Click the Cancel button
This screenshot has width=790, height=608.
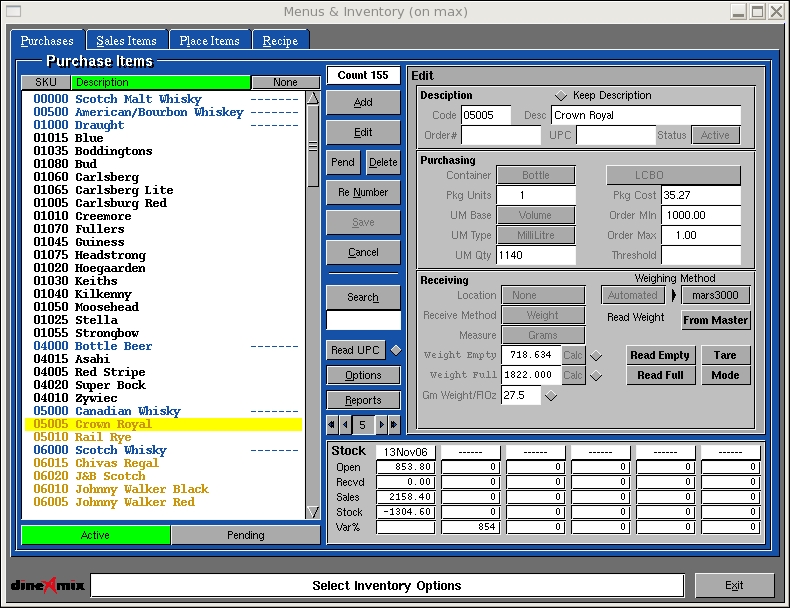click(x=363, y=252)
